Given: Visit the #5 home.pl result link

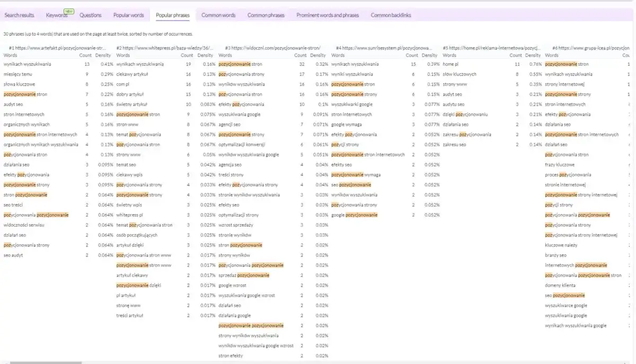Looking at the screenshot, I should tap(492, 48).
